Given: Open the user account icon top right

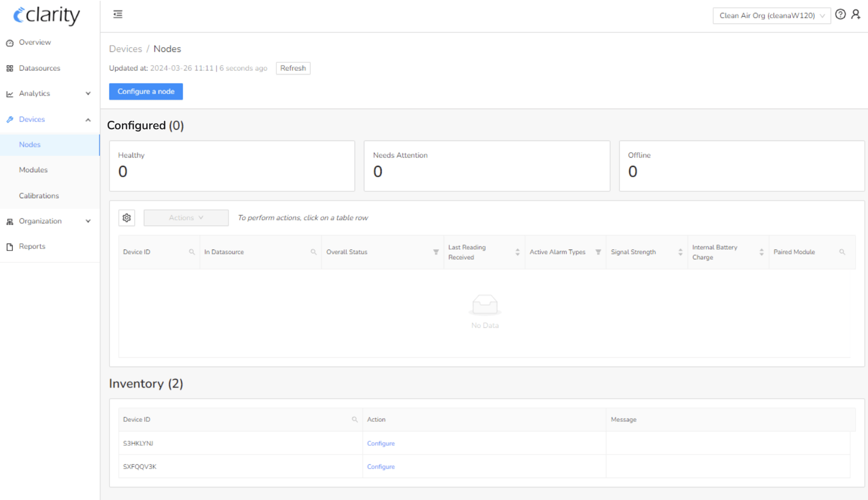Looking at the screenshot, I should click(855, 14).
